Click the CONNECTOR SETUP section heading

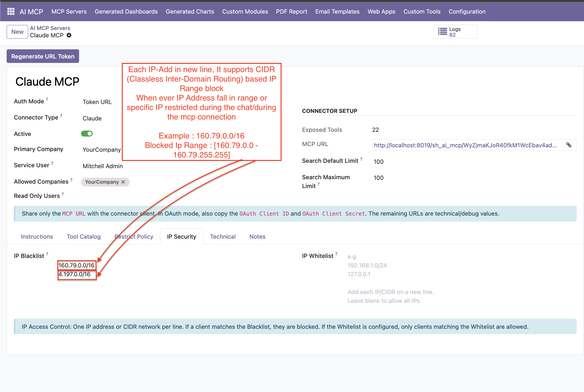(x=330, y=111)
